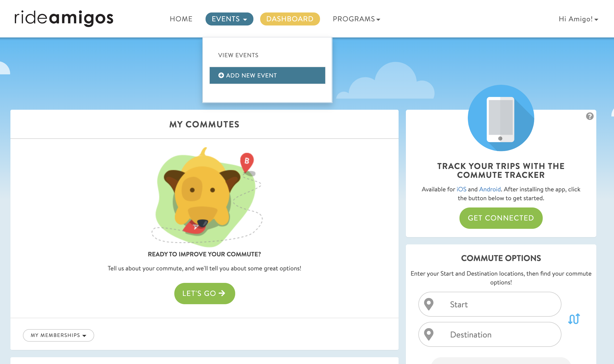This screenshot has width=614, height=364.
Task: Collapse the Events dropdown menu
Action: click(229, 19)
